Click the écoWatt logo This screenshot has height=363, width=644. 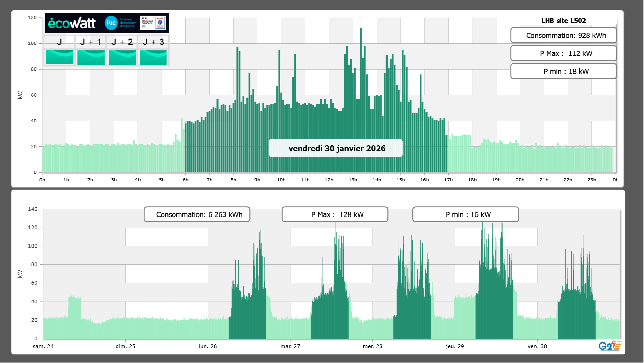coord(72,23)
